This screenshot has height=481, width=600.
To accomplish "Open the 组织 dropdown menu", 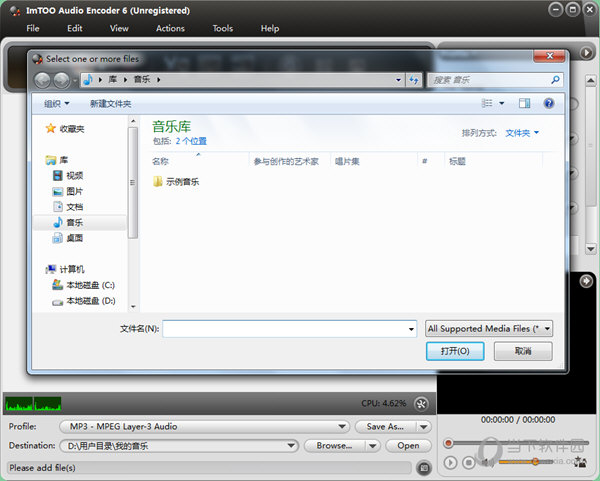I will coord(57,104).
